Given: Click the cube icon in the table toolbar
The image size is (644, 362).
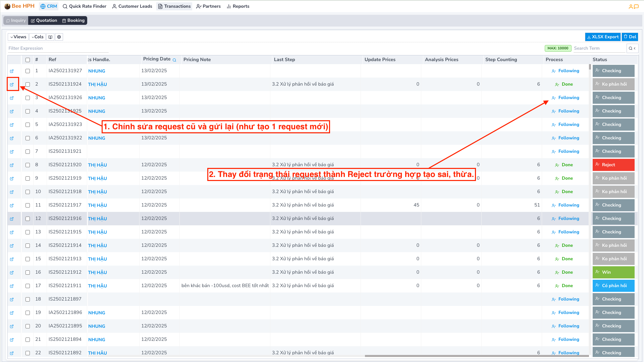Looking at the screenshot, I should [x=59, y=37].
